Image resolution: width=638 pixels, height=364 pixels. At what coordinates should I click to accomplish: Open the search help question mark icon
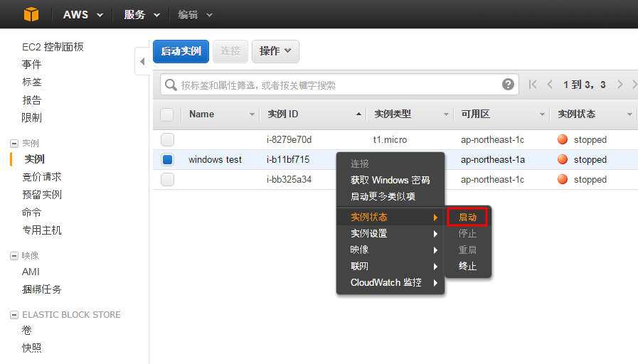pyautogui.click(x=508, y=85)
